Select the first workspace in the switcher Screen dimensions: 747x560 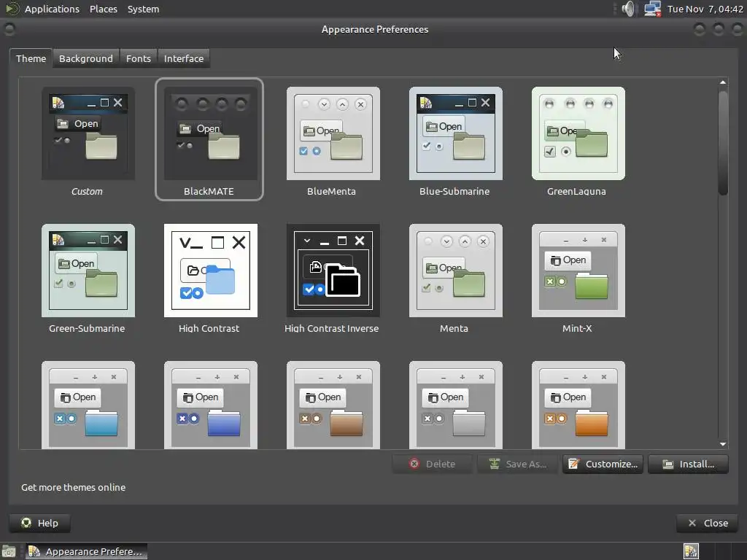click(691, 551)
